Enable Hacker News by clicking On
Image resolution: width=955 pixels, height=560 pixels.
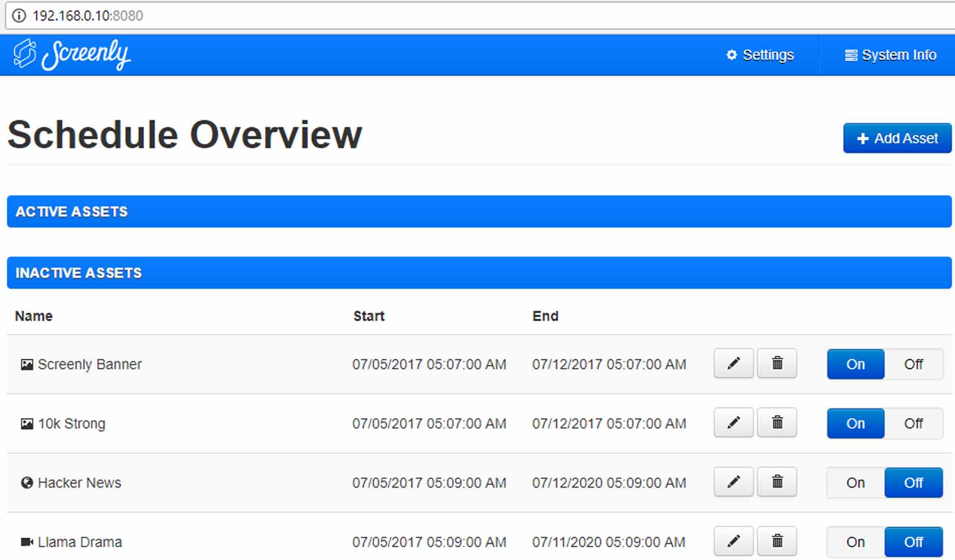click(x=855, y=483)
